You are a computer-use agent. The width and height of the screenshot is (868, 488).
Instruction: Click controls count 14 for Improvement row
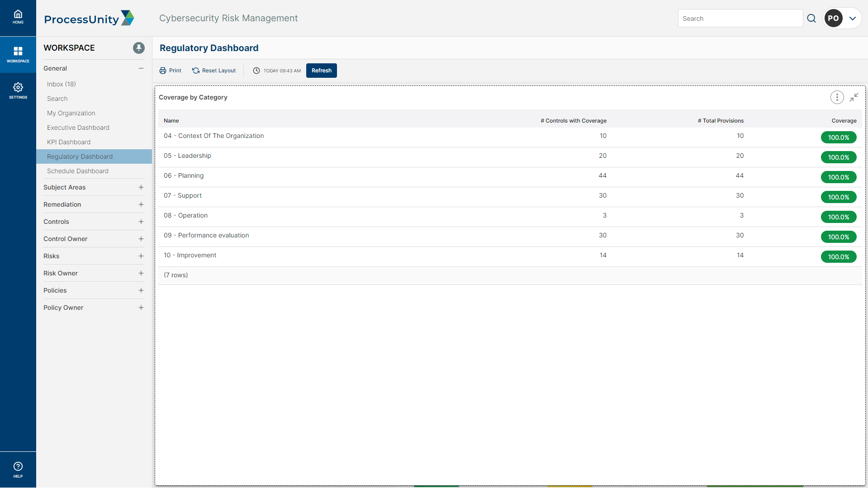(x=603, y=255)
